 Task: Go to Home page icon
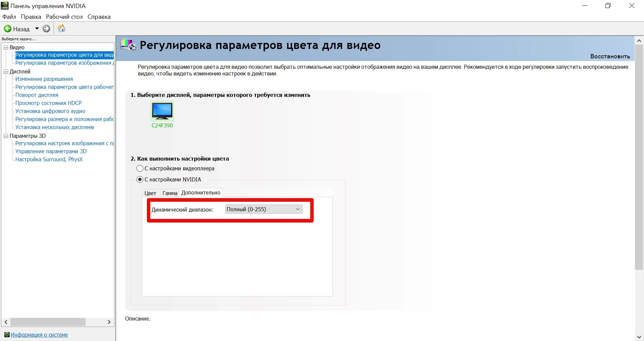pos(61,29)
